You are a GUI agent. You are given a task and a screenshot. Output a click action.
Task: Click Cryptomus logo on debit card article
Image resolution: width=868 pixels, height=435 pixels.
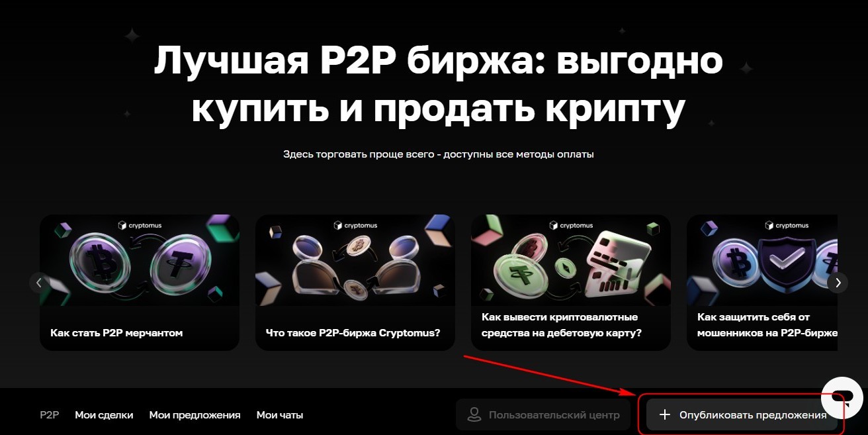(x=571, y=225)
